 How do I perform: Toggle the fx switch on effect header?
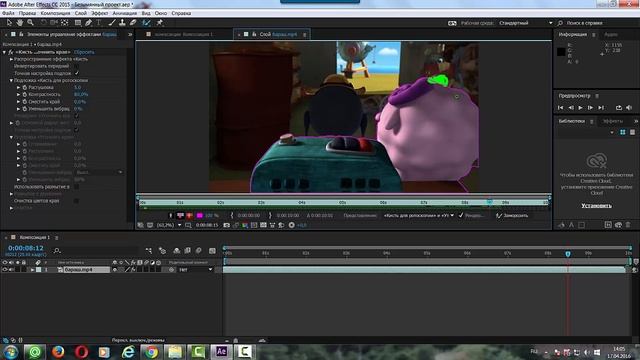[x=11, y=52]
